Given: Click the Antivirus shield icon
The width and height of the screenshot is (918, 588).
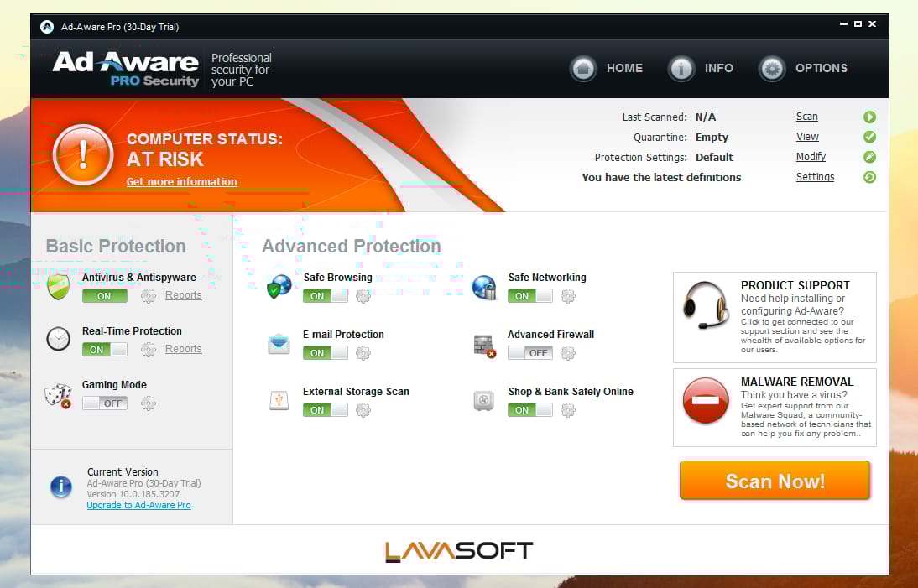Looking at the screenshot, I should click(x=58, y=287).
